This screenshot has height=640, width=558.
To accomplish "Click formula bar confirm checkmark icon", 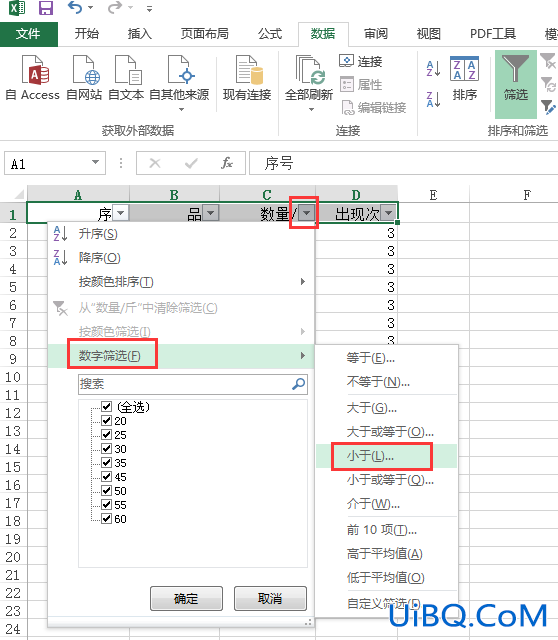I will click(x=191, y=163).
